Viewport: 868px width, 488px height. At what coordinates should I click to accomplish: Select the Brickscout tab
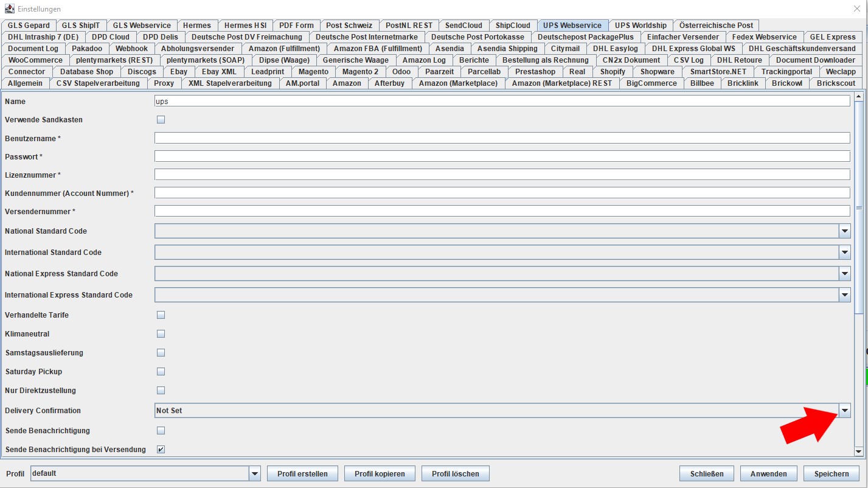(x=836, y=83)
